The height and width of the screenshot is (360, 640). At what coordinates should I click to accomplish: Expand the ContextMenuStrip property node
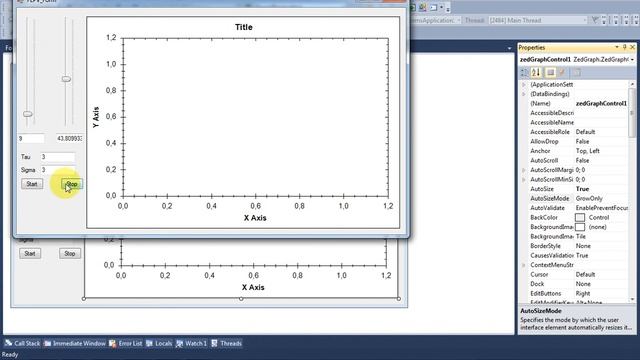(x=524, y=265)
